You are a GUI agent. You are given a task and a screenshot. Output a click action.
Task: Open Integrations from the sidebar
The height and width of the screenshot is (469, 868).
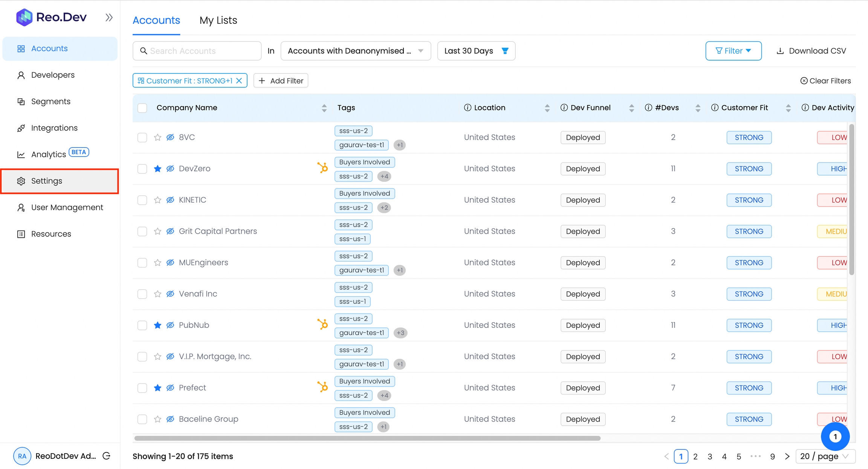pyautogui.click(x=54, y=128)
